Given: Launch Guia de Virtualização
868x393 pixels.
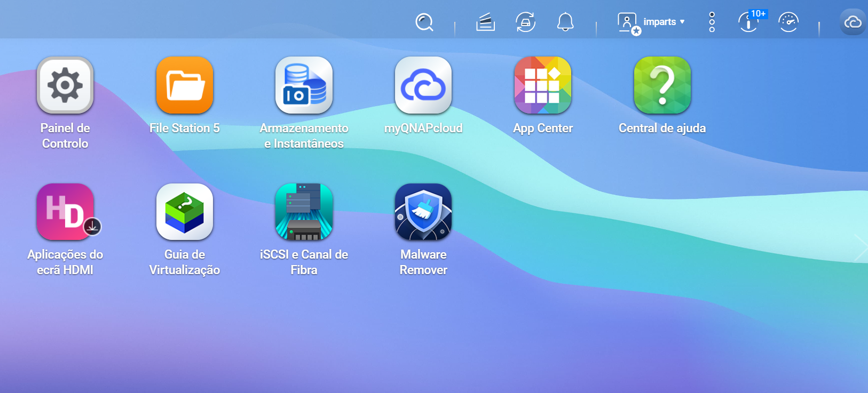Looking at the screenshot, I should 185,212.
